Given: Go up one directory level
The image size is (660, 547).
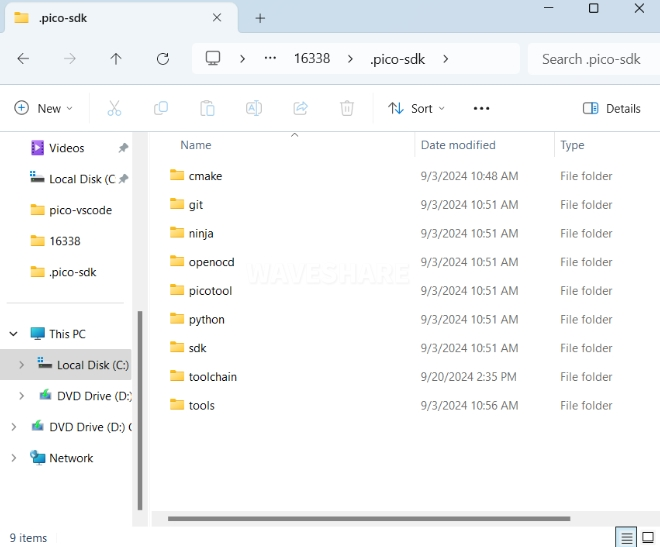Looking at the screenshot, I should (116, 59).
